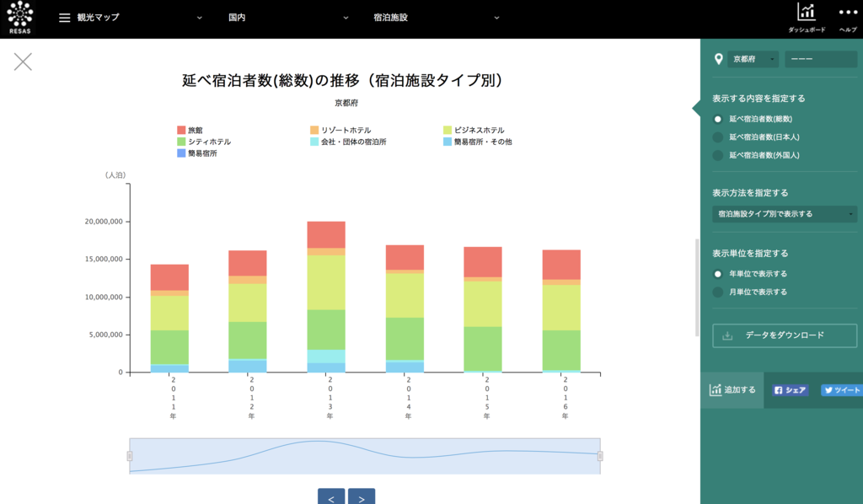Open the hamburger menu icon
Image resolution: width=863 pixels, height=504 pixels.
[64, 18]
